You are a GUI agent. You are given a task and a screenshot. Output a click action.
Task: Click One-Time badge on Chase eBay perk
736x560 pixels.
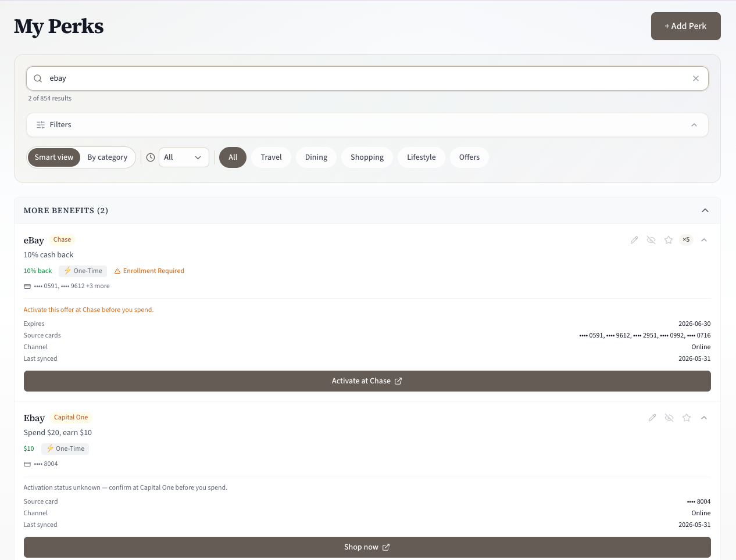[x=83, y=271]
